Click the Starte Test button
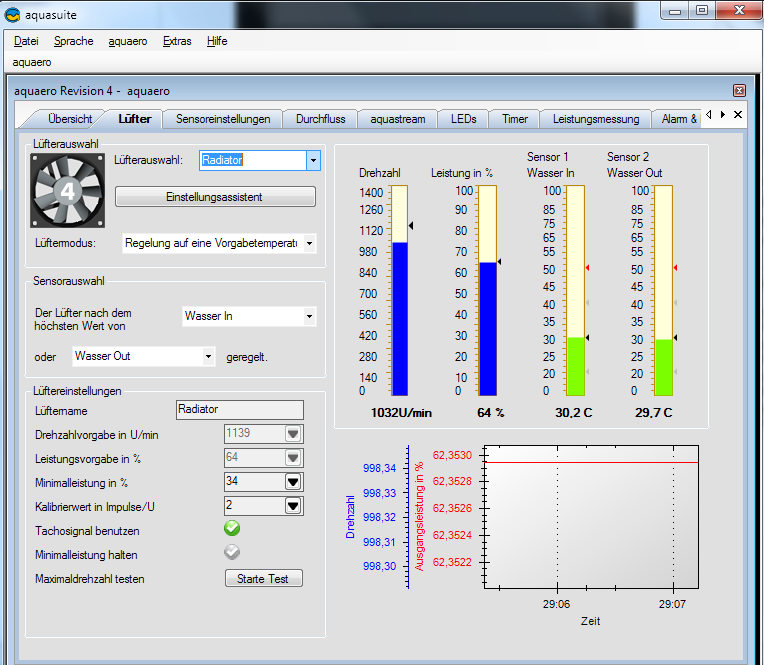Image resolution: width=764 pixels, height=665 pixels. click(263, 579)
